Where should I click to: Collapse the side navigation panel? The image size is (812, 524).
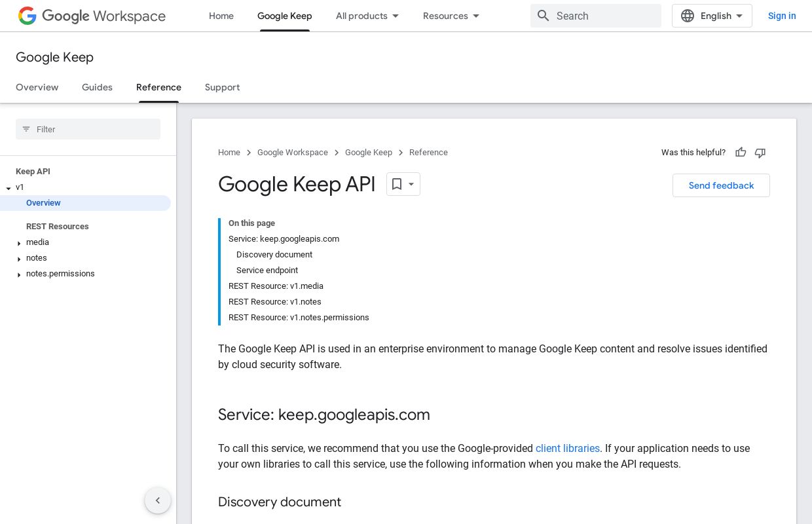coord(158,500)
